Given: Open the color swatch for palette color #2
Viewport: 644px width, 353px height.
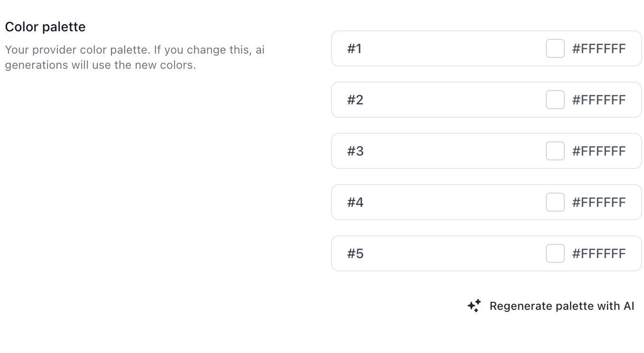Looking at the screenshot, I should point(555,100).
